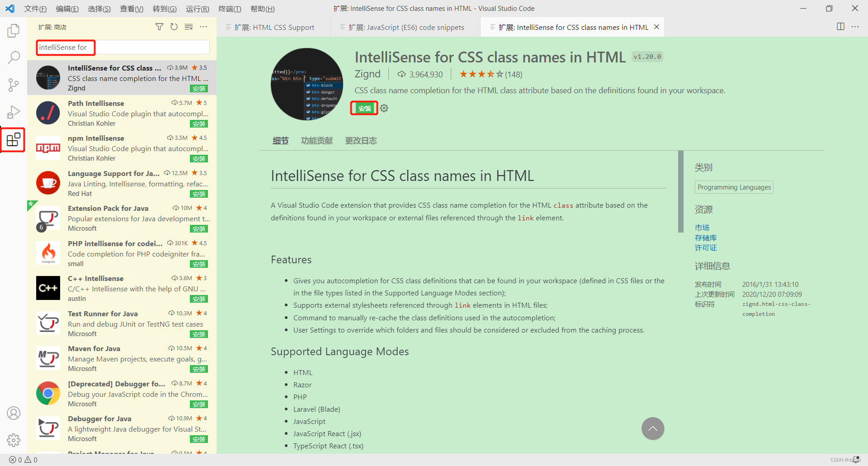868x466 pixels.
Task: Open the Extensions view icon
Action: pos(14,139)
